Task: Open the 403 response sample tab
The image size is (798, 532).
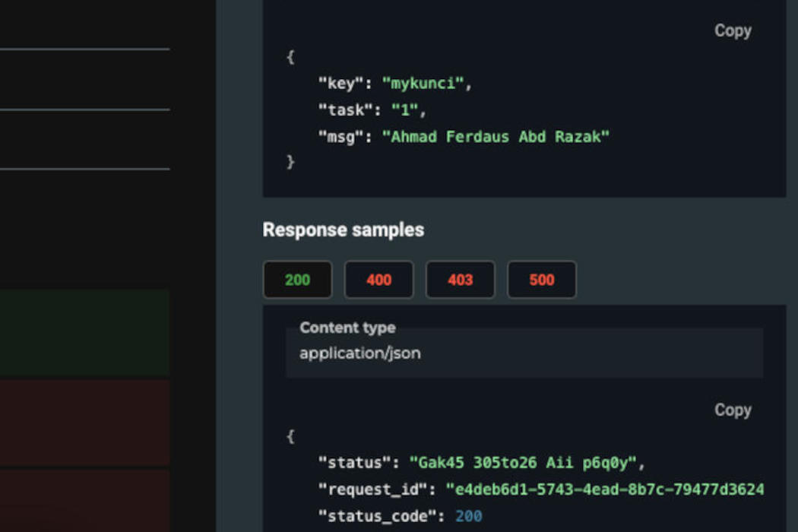Action: click(x=460, y=280)
